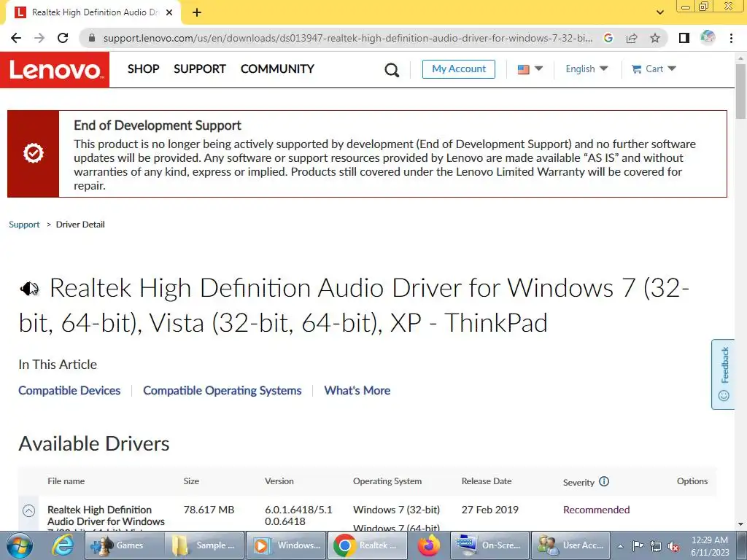Open a new tab with plus button
This screenshot has width=747, height=560.
(x=197, y=12)
